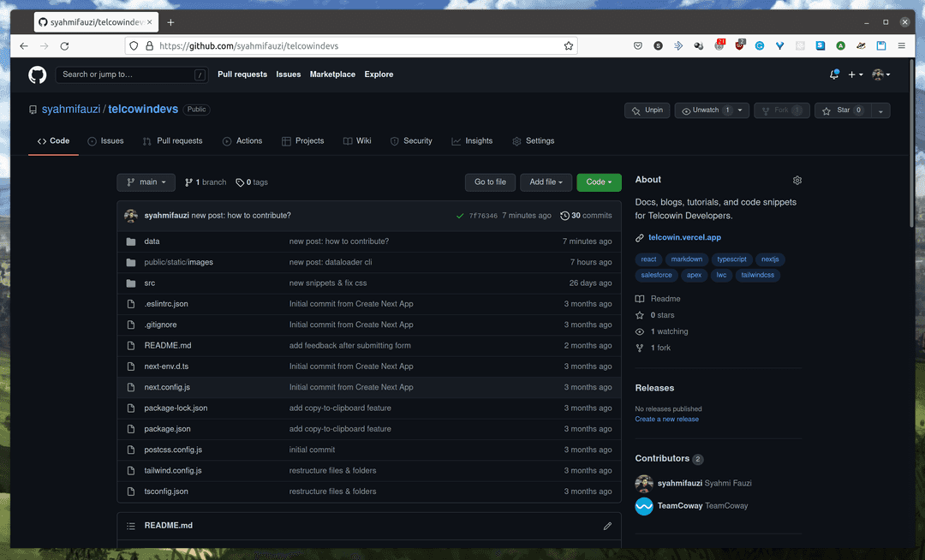Click Create a new release link
The width and height of the screenshot is (925, 560).
tap(666, 419)
